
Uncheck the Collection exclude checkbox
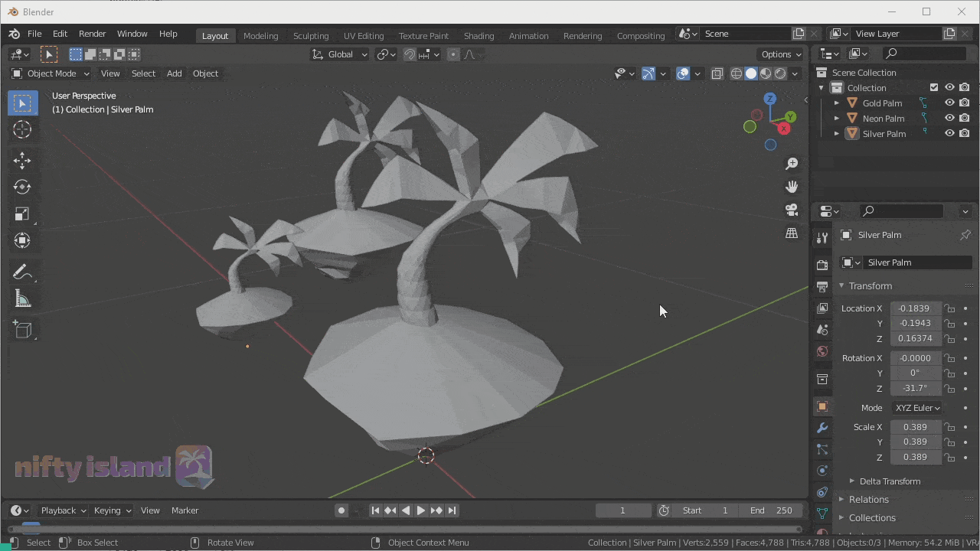[x=934, y=88]
